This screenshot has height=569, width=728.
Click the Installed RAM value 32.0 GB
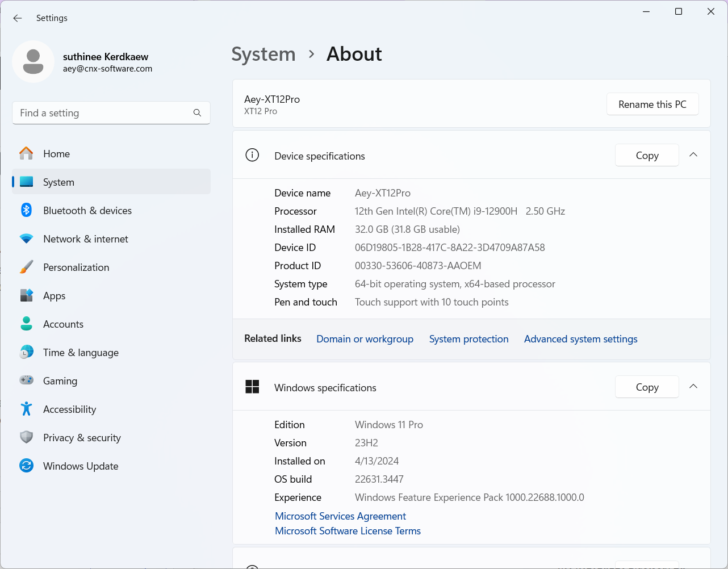(407, 229)
